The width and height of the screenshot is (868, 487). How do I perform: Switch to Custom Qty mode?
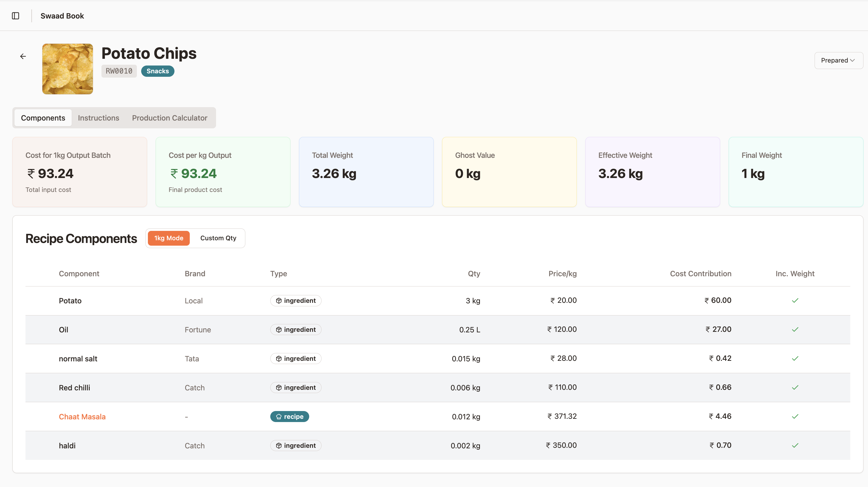218,238
